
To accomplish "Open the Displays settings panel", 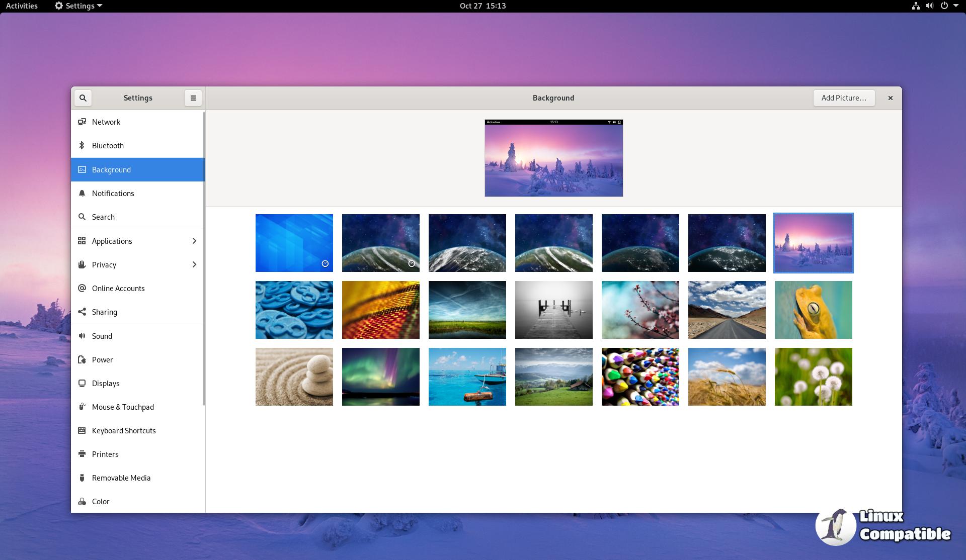I will click(106, 383).
